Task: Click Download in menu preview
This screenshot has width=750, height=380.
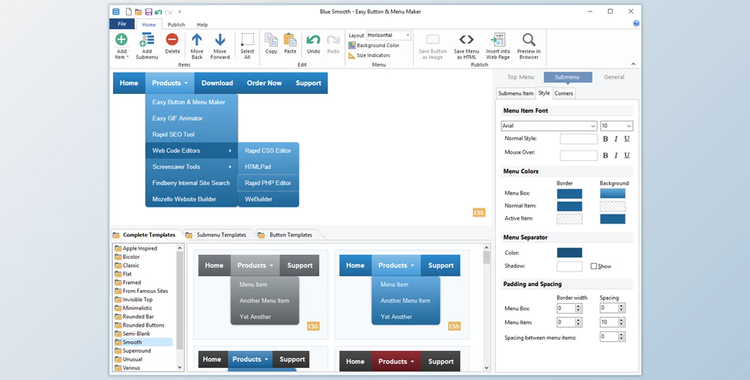Action: pos(217,83)
